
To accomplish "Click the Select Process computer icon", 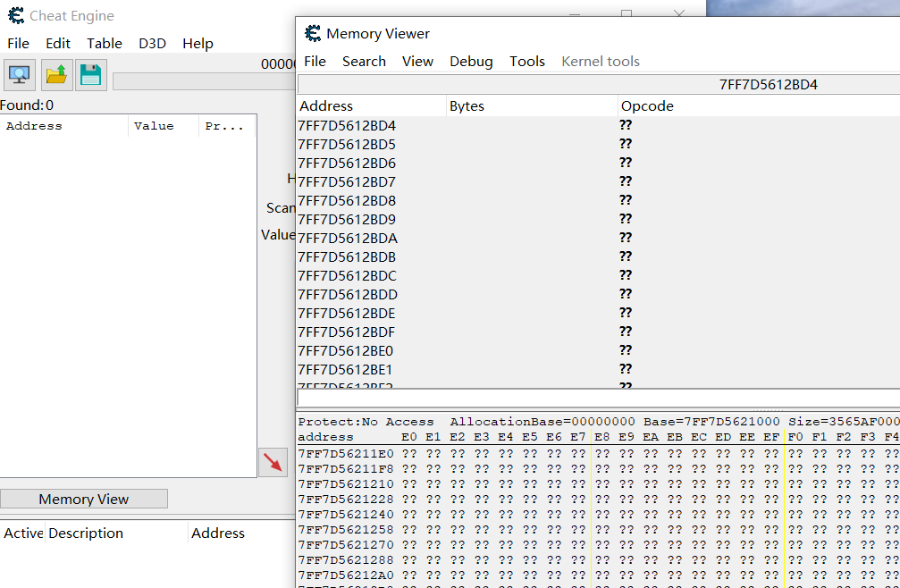I will 20,75.
